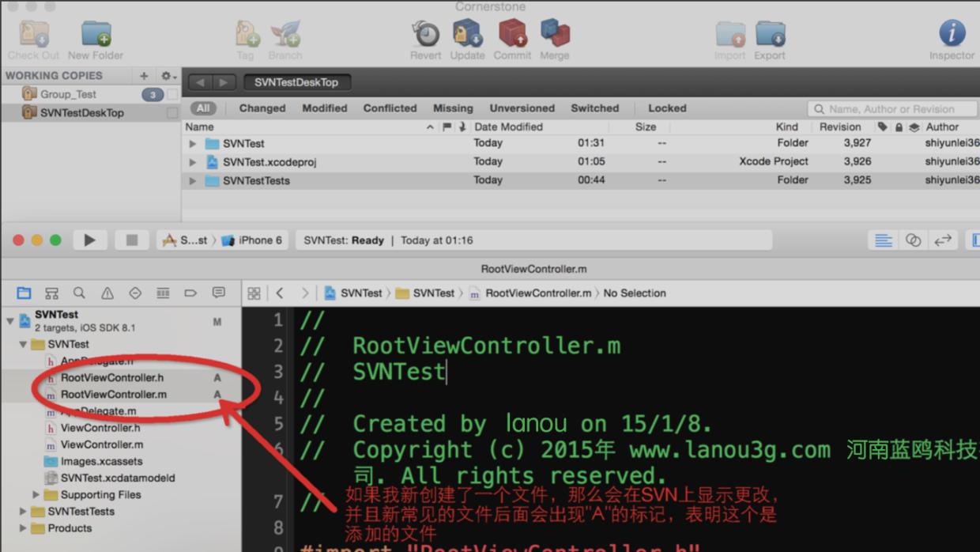
Task: Go back in Cornerstone path navigation
Action: [201, 82]
